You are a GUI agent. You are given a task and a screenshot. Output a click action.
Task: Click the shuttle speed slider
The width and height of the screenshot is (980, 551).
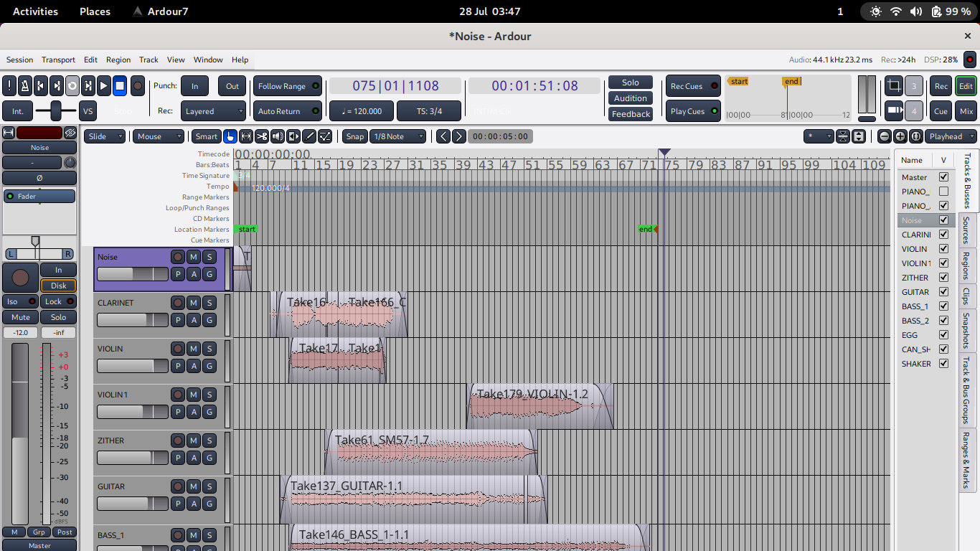55,111
